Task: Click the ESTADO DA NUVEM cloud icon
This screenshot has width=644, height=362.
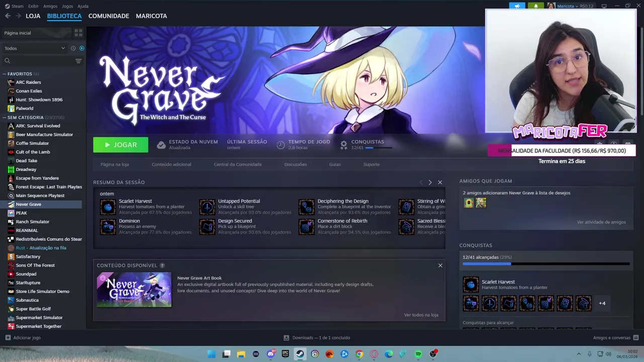Action: click(x=161, y=145)
